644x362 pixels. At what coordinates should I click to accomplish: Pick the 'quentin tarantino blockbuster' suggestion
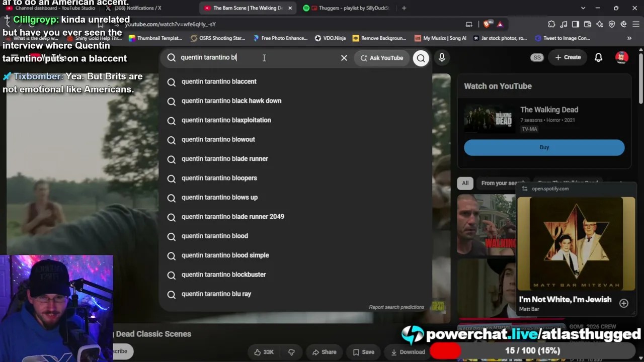tap(295, 275)
